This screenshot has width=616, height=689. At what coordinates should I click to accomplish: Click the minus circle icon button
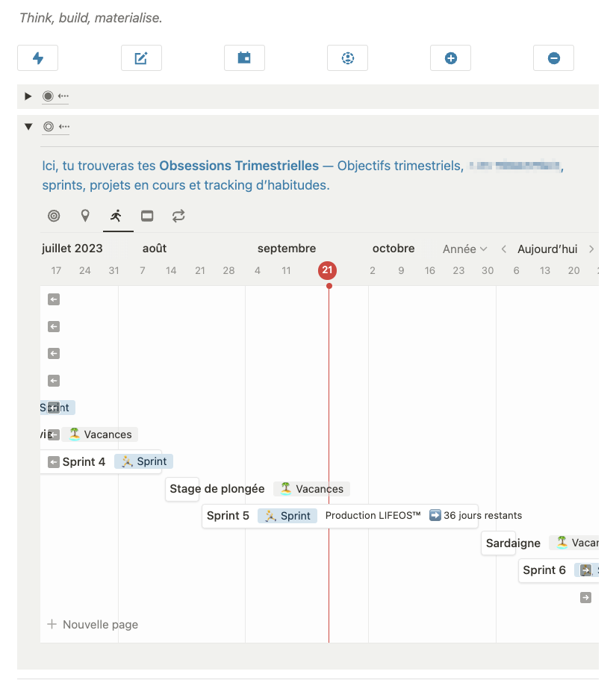(553, 58)
